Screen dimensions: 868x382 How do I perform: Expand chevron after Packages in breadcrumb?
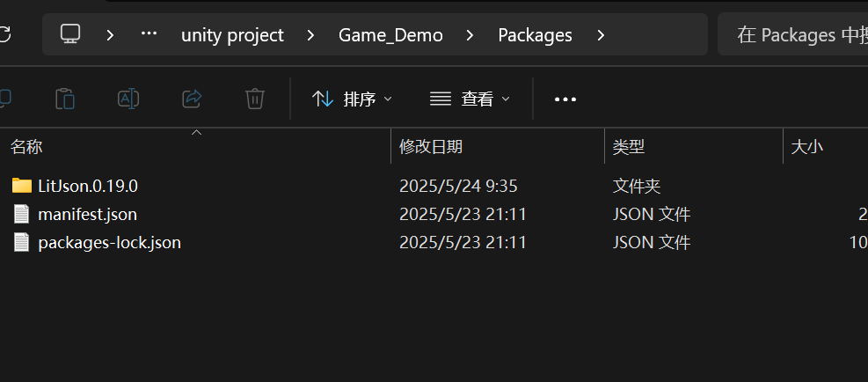pos(601,35)
